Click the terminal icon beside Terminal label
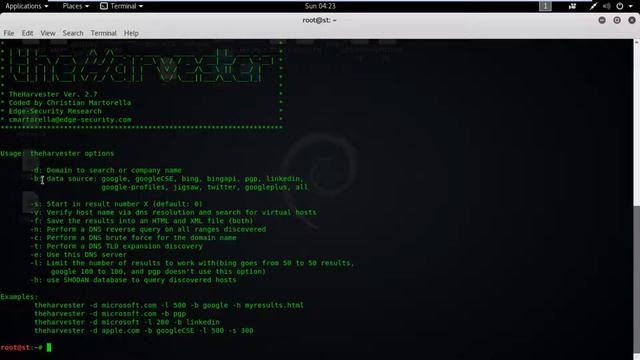This screenshot has height=360, width=640. (104, 6)
